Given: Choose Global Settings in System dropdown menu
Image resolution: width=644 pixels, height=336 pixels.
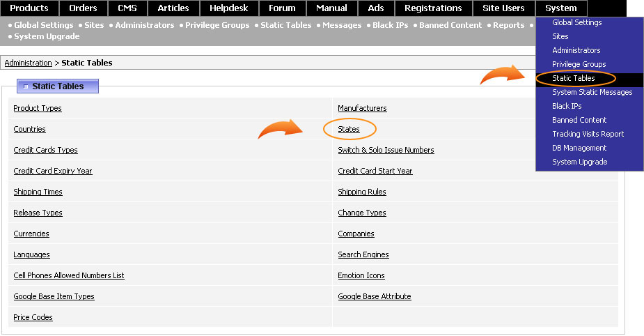Looking at the screenshot, I should point(576,22).
